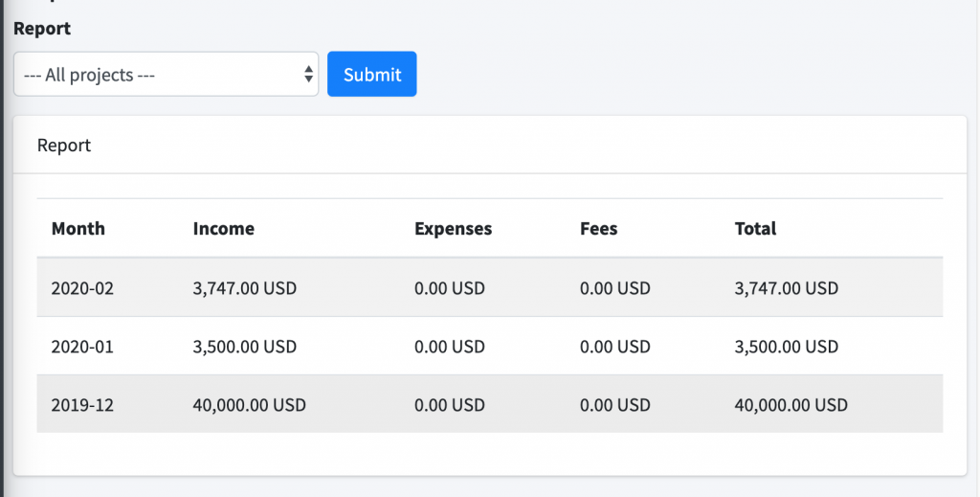Screen dimensions: 980x497
Task: Click the Total column header
Action: pos(755,229)
